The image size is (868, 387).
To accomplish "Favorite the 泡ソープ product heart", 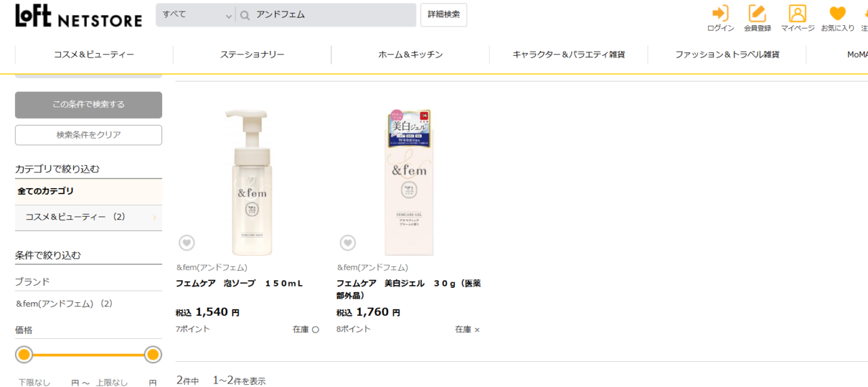I will [186, 242].
